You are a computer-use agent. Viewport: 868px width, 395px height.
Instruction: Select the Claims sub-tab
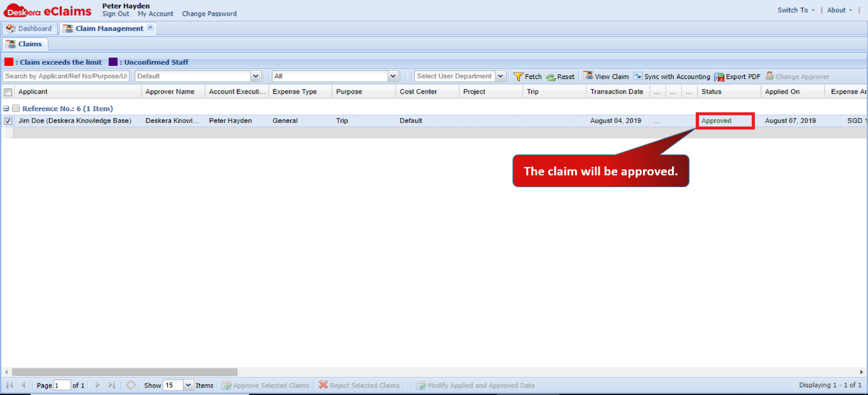pos(25,44)
